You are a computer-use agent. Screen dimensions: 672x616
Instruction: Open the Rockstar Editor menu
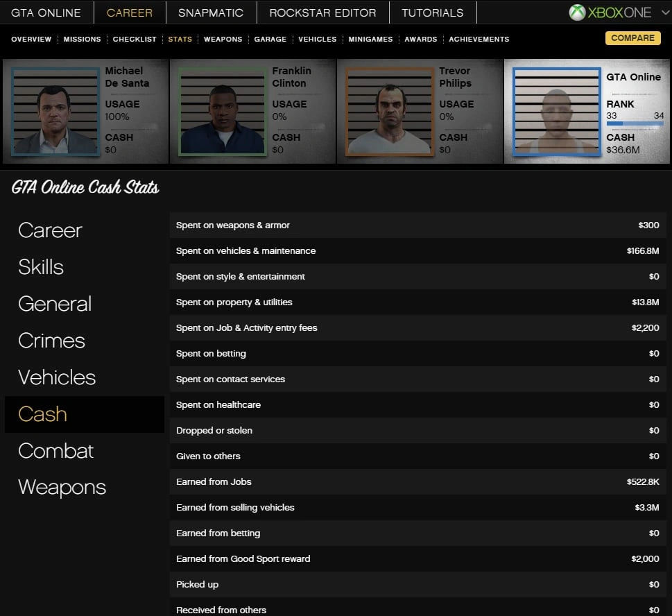pyautogui.click(x=322, y=13)
